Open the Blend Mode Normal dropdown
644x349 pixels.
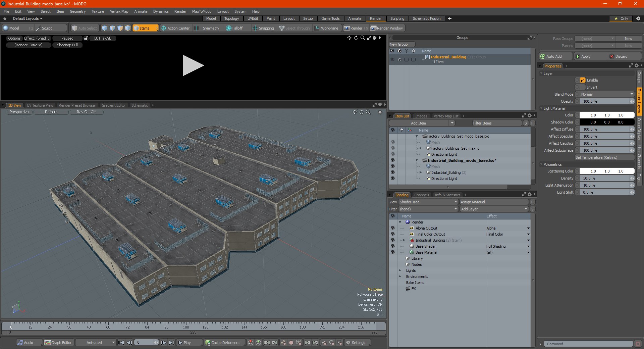tap(607, 94)
